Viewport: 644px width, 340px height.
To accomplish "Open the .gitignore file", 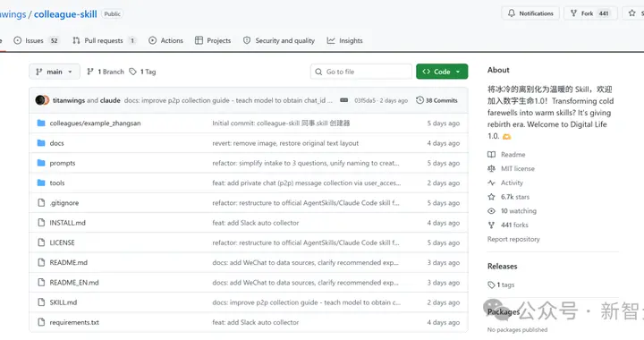I will click(x=64, y=203).
